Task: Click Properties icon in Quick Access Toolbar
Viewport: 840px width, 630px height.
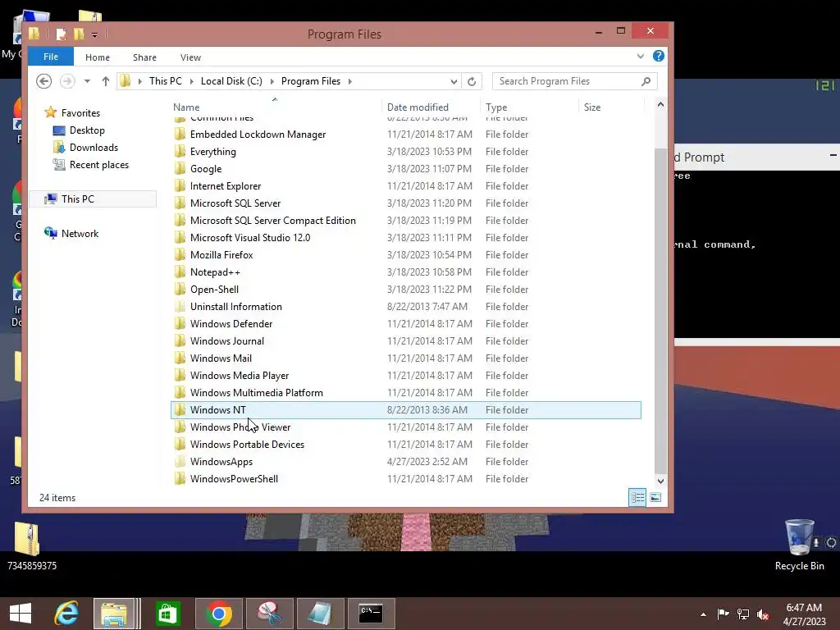Action: pyautogui.click(x=61, y=34)
